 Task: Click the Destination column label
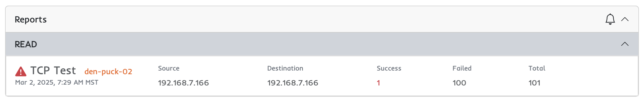click(285, 68)
